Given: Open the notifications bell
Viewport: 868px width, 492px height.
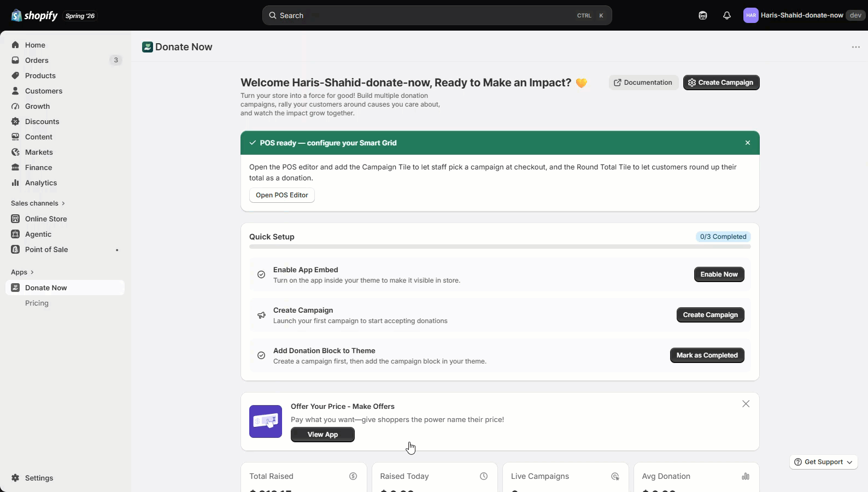Looking at the screenshot, I should click(x=727, y=15).
